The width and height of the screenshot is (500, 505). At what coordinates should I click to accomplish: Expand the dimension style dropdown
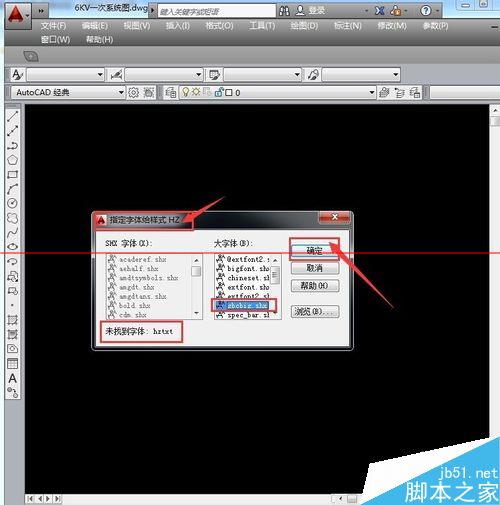(x=198, y=75)
